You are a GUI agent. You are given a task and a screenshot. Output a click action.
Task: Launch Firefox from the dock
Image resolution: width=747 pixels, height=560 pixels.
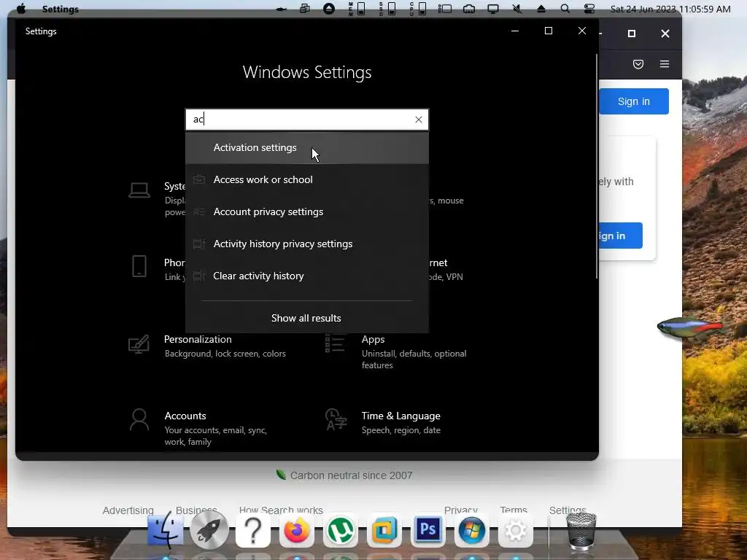pos(297,530)
